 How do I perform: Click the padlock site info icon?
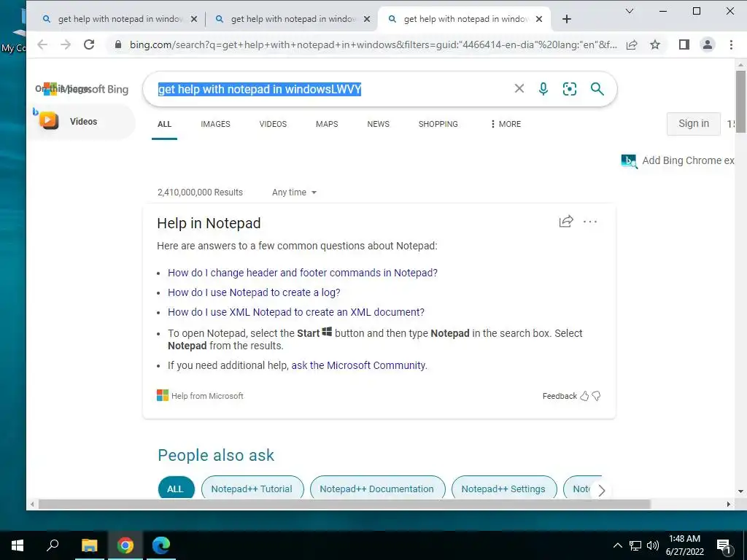(x=118, y=44)
